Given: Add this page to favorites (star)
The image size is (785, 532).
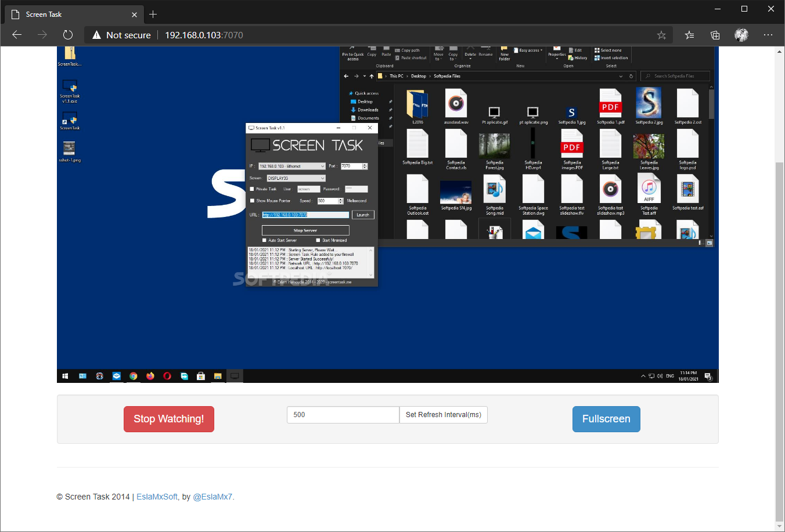Looking at the screenshot, I should pos(661,35).
